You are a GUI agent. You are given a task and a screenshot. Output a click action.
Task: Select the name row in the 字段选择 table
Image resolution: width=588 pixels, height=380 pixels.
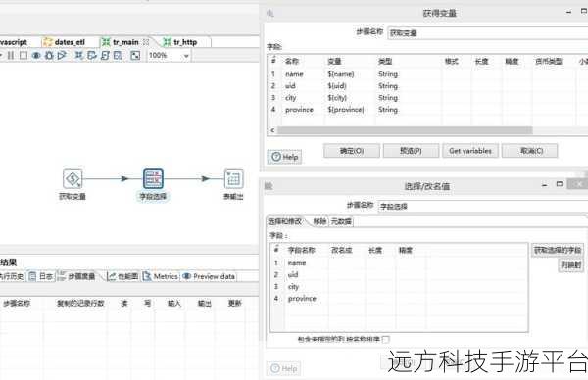399,263
